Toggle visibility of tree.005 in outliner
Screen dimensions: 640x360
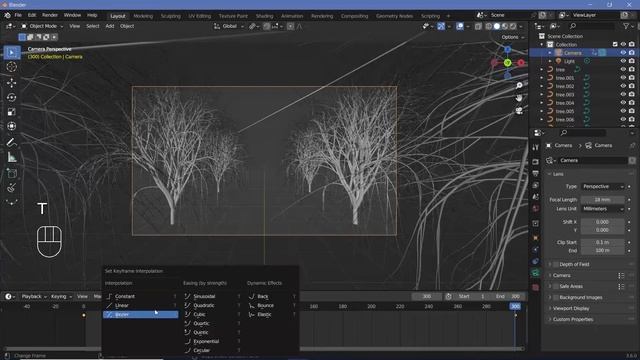click(x=623, y=111)
